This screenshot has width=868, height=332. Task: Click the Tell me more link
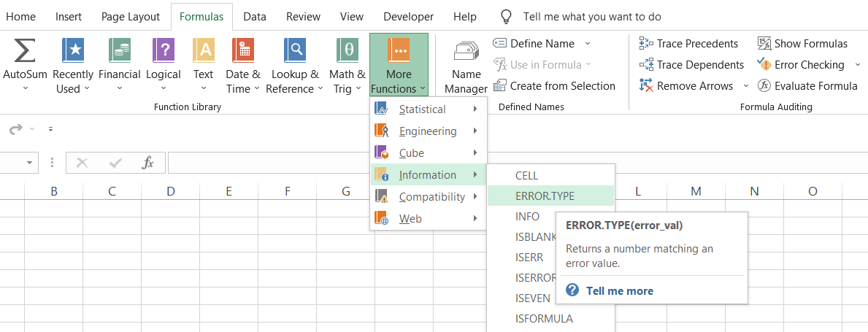pos(619,290)
